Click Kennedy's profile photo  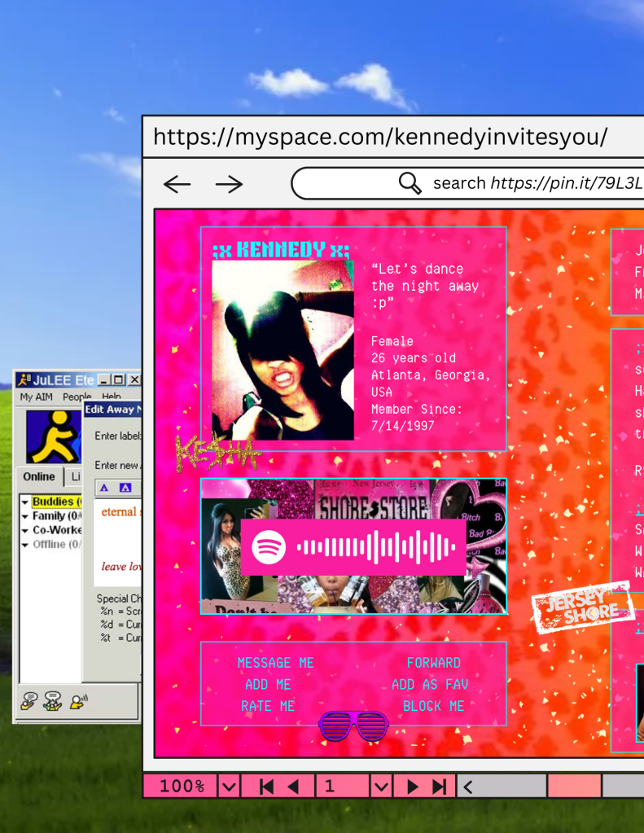pyautogui.click(x=283, y=350)
